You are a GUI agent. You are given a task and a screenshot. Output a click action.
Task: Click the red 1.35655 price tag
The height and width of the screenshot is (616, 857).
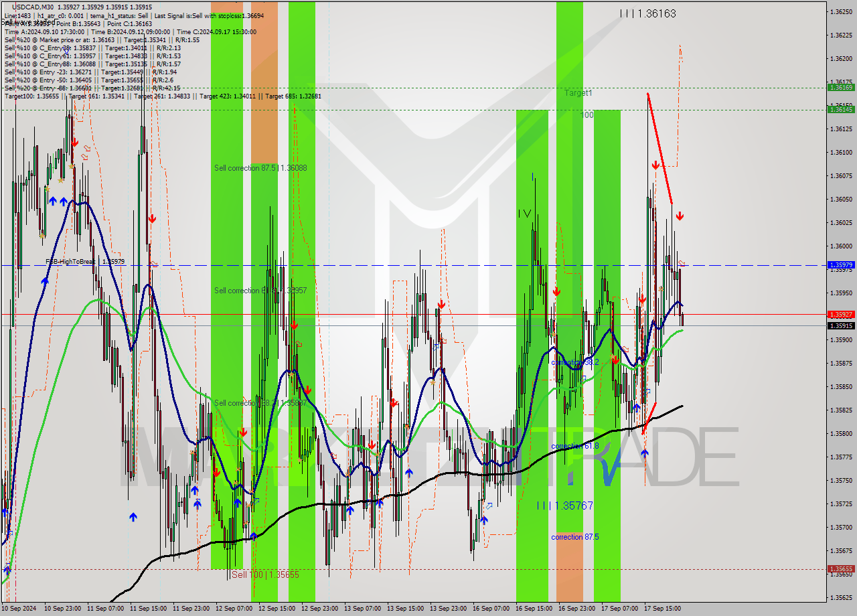click(x=841, y=569)
